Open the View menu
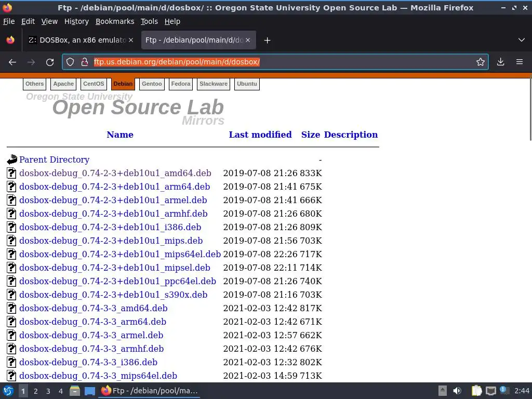Image resolution: width=532 pixels, height=399 pixels. tap(49, 21)
